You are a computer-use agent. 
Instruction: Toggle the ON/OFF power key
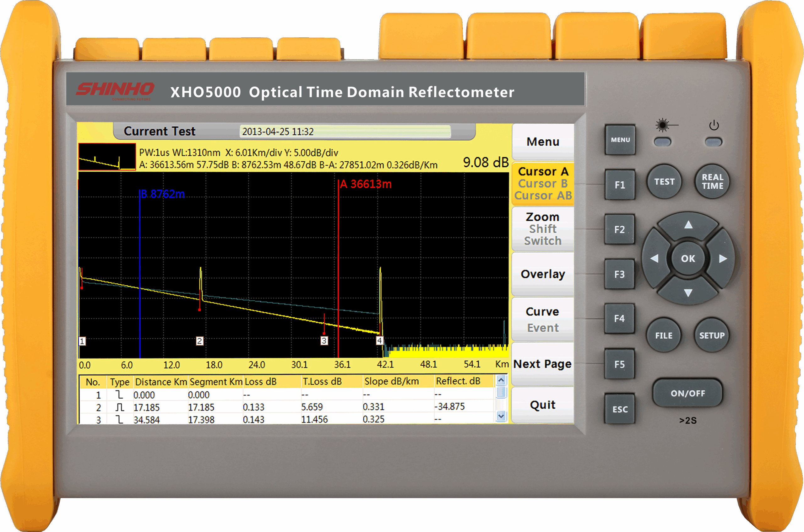click(687, 393)
